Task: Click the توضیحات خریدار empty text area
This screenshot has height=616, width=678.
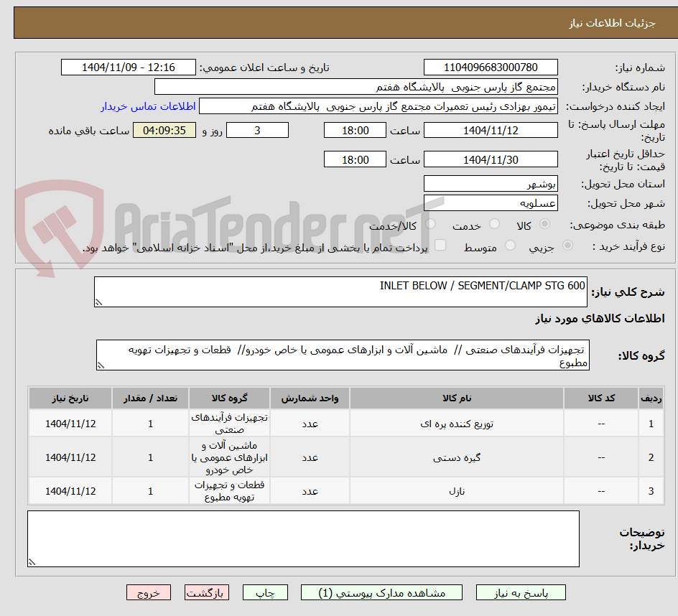Action: click(303, 538)
